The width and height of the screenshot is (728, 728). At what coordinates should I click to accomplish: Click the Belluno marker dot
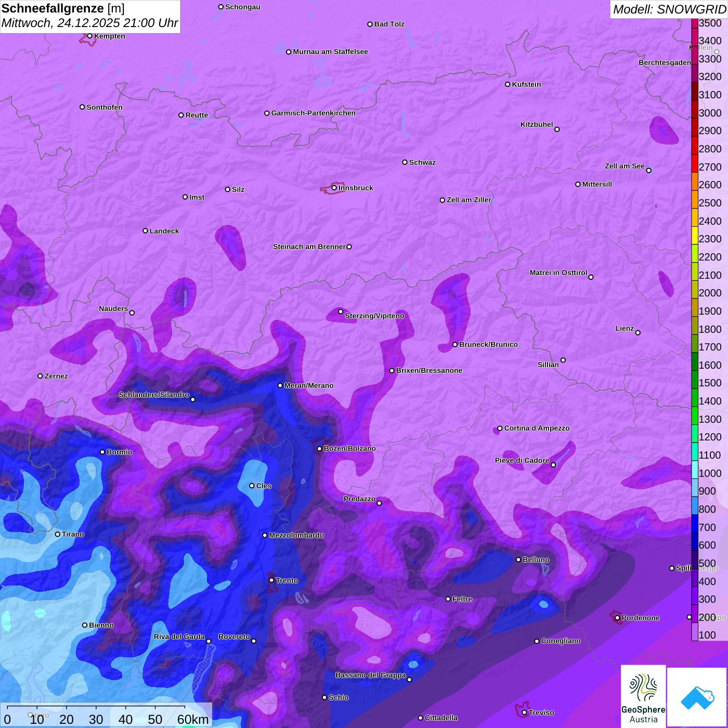pyautogui.click(x=518, y=560)
